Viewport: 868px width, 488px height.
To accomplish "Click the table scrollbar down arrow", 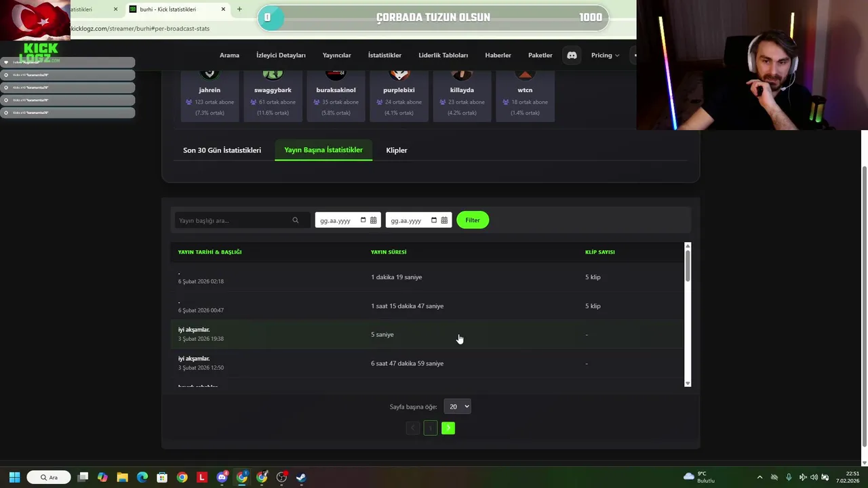I will click(x=688, y=384).
